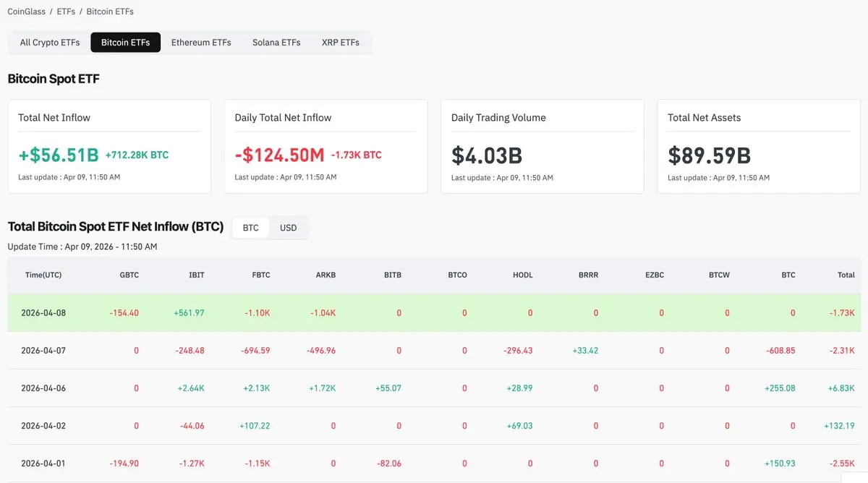Click the -1.73K total cell for 2026-04-08
The width and height of the screenshot is (868, 483).
[x=841, y=313]
